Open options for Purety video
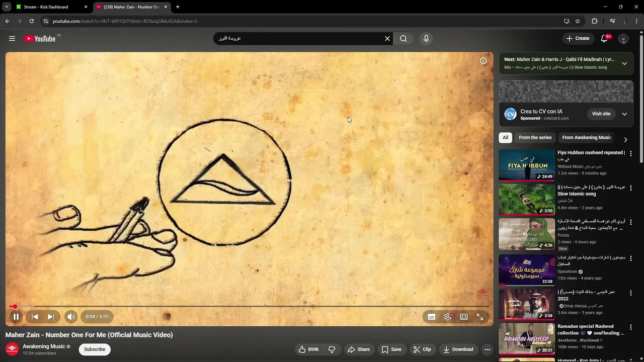The image size is (644, 362). (630, 222)
